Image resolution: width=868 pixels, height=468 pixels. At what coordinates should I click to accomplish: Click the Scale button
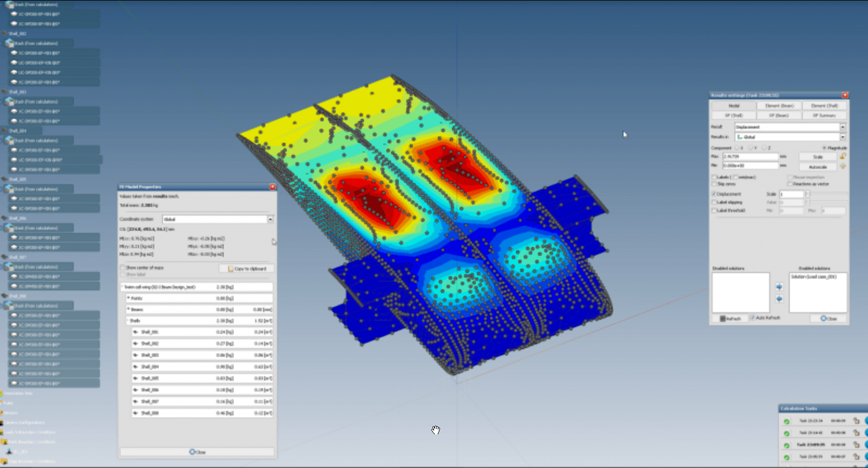click(817, 157)
